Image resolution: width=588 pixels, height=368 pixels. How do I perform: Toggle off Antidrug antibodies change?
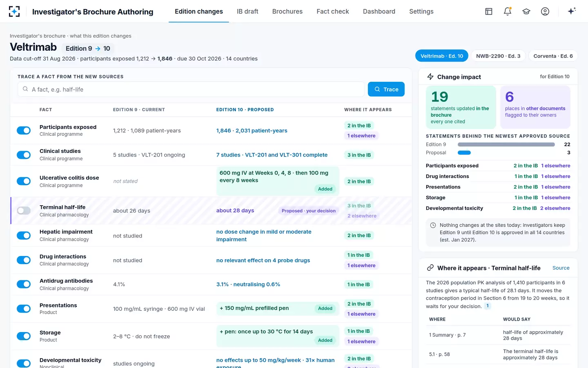tap(24, 284)
